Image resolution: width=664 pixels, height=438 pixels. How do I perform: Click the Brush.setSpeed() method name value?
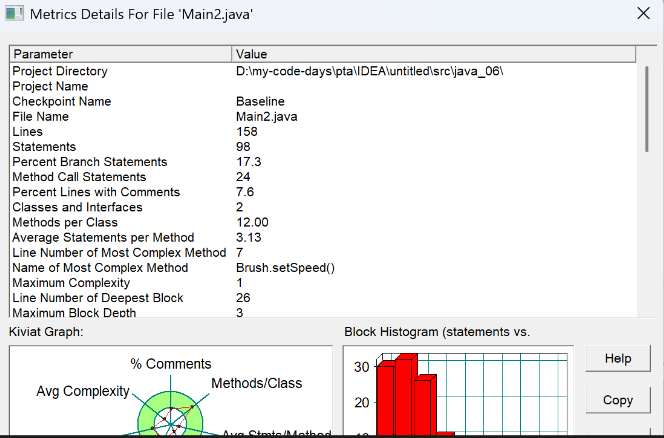(285, 268)
